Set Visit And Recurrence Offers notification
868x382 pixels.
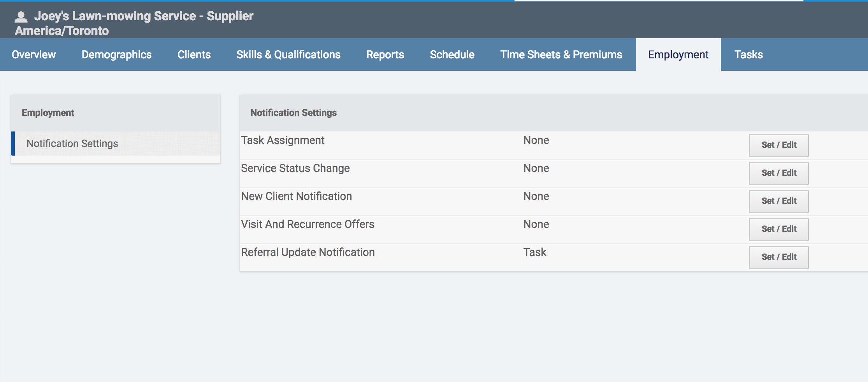coord(778,229)
